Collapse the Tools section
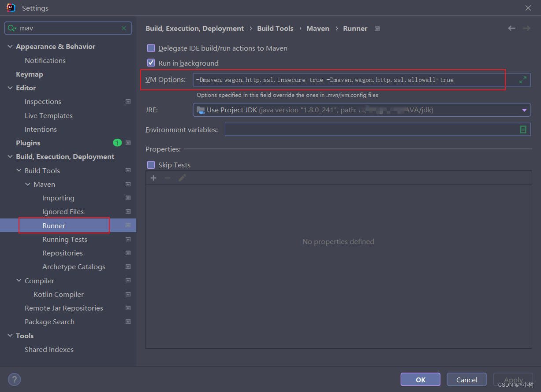 [x=10, y=336]
